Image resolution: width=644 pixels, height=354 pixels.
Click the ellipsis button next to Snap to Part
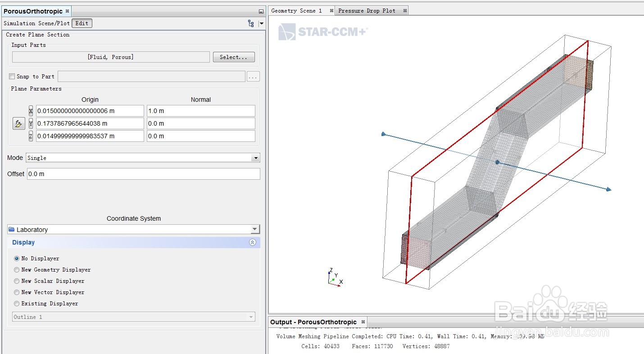[253, 77]
